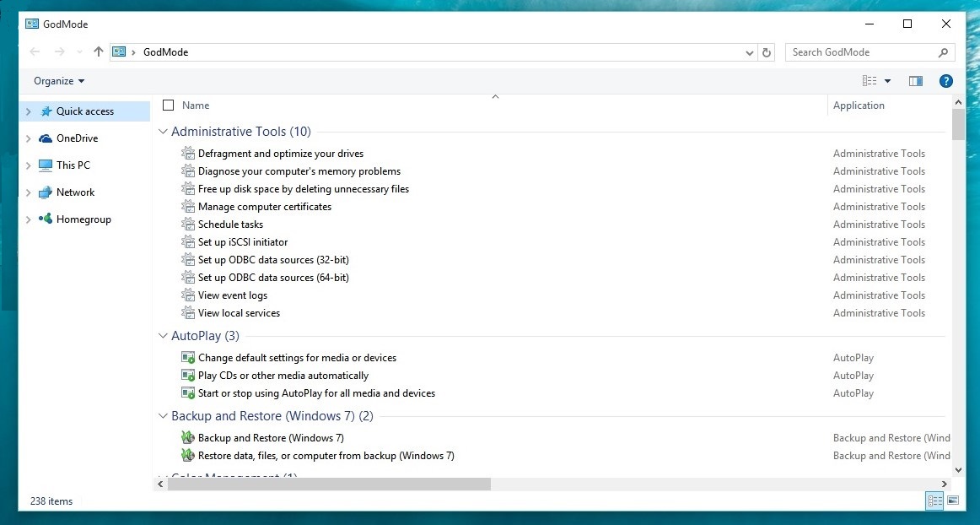Click the Set up iSCSI initiator icon

tap(187, 241)
